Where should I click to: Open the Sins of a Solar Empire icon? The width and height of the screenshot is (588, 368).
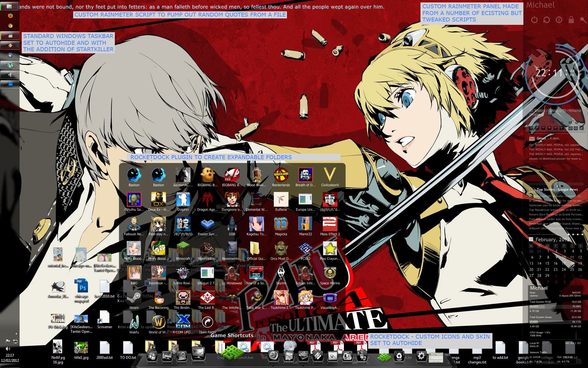pyautogui.click(x=256, y=275)
